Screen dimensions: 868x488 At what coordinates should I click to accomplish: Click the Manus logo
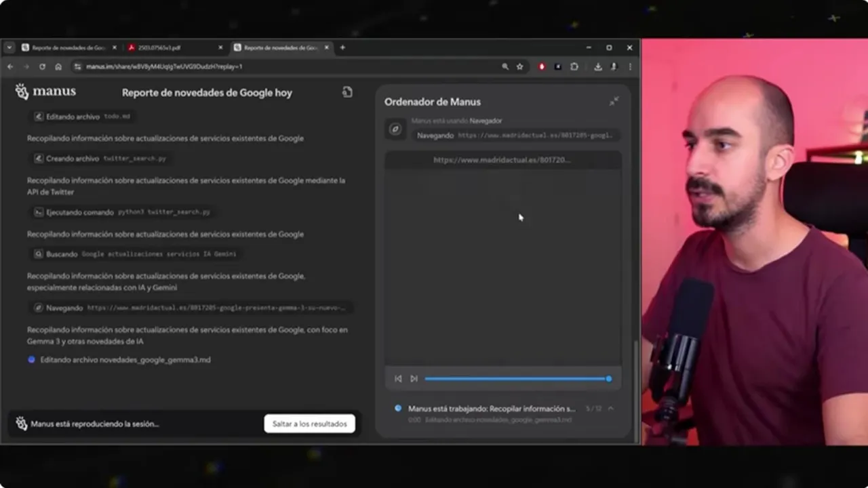click(x=45, y=91)
